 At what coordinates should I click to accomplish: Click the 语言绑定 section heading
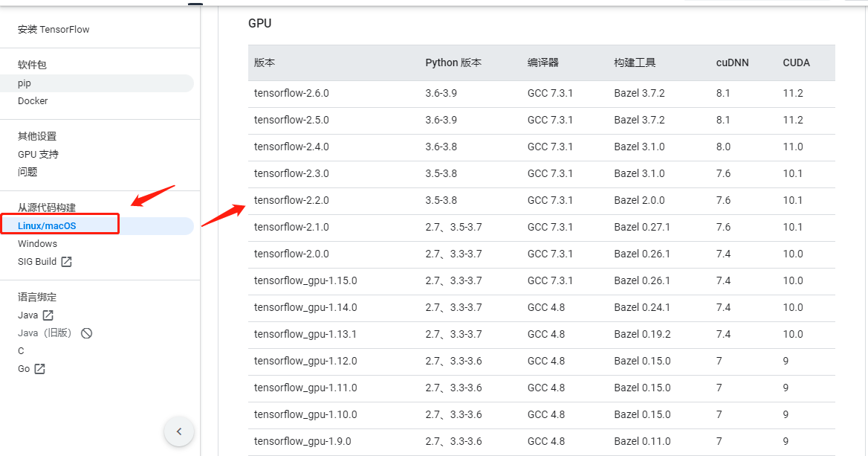[37, 297]
